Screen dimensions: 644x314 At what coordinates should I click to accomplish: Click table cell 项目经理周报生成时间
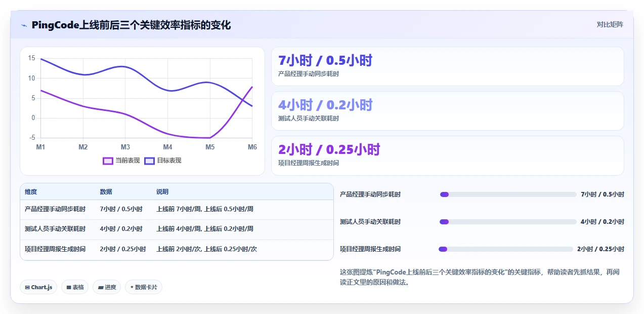point(55,249)
